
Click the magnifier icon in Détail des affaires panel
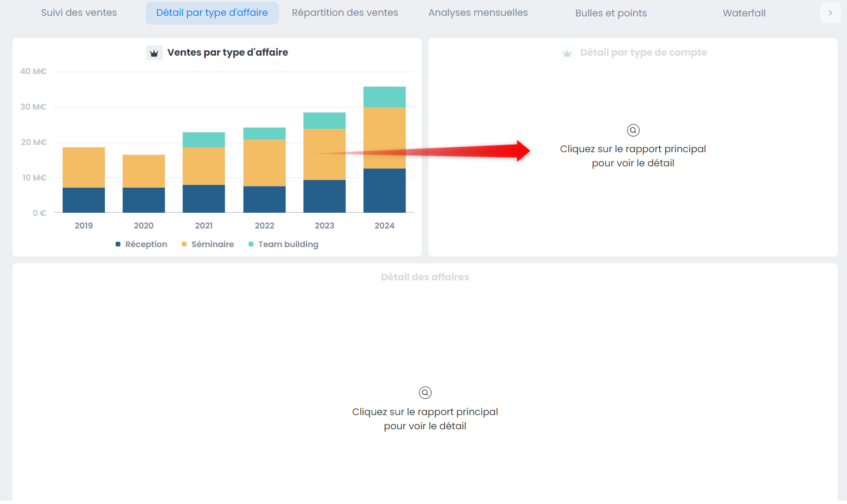click(425, 393)
